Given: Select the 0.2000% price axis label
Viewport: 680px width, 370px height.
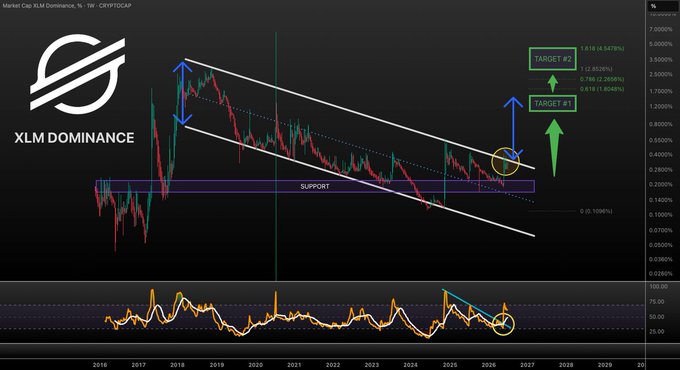Looking at the screenshot, I should 660,185.
